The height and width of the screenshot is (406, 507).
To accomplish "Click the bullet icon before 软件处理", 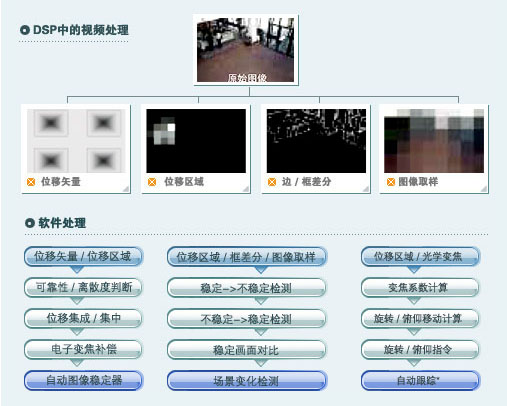I will tap(30, 223).
